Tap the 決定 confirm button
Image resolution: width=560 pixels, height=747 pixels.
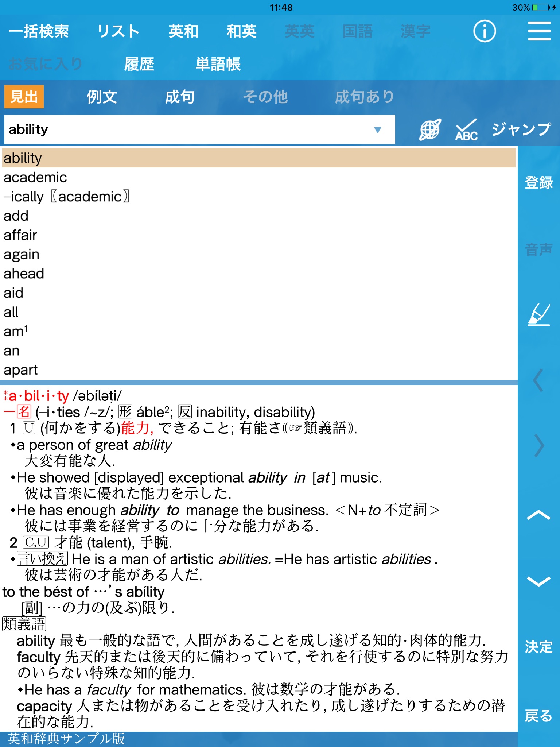(539, 647)
